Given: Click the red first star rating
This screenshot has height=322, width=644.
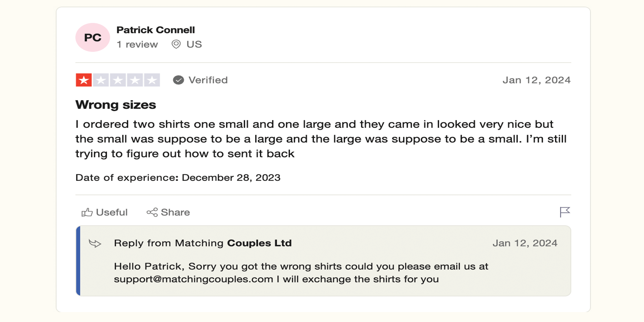Looking at the screenshot, I should click(84, 80).
